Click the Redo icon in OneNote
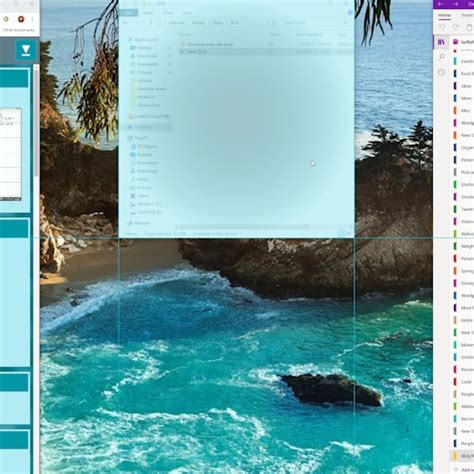 point(456,27)
